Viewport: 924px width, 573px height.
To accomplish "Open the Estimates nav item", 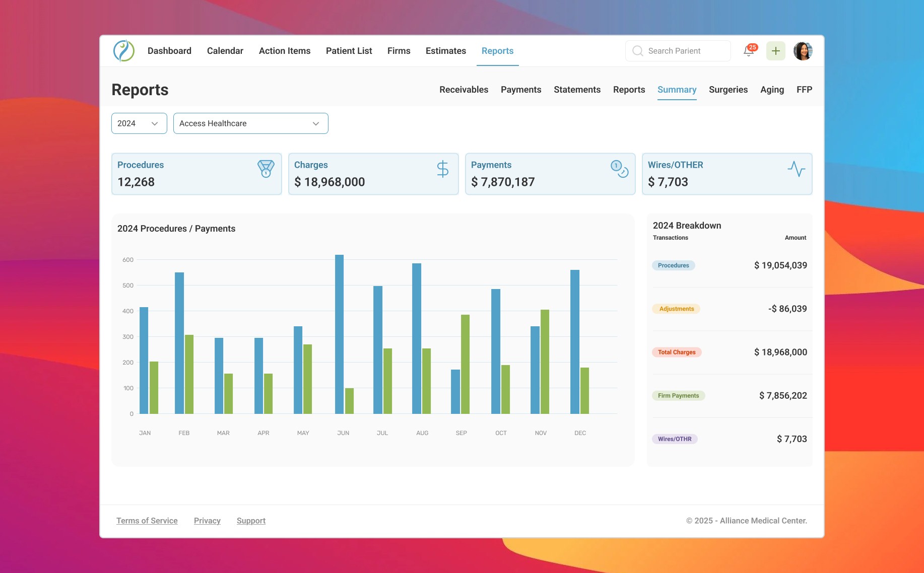I will click(x=446, y=51).
